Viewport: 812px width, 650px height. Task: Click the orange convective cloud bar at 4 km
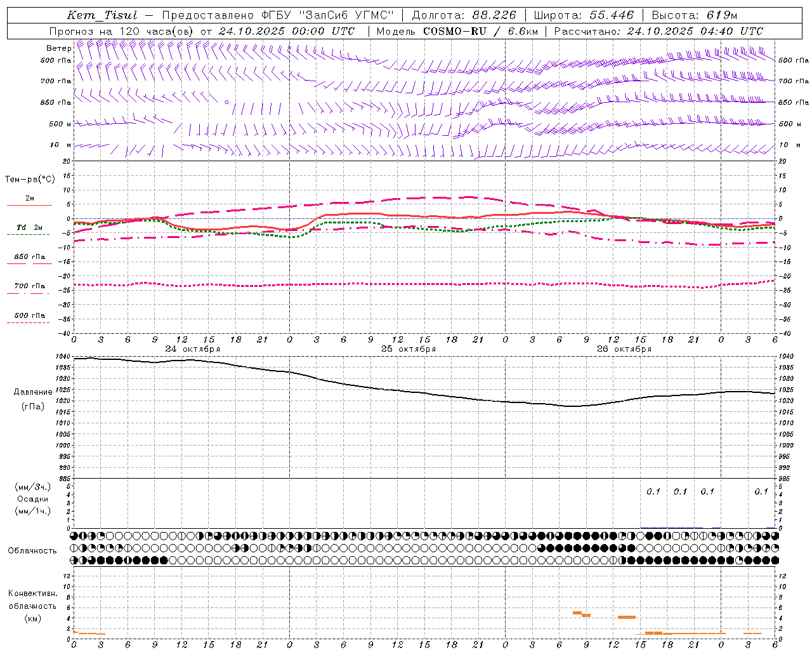[627, 617]
